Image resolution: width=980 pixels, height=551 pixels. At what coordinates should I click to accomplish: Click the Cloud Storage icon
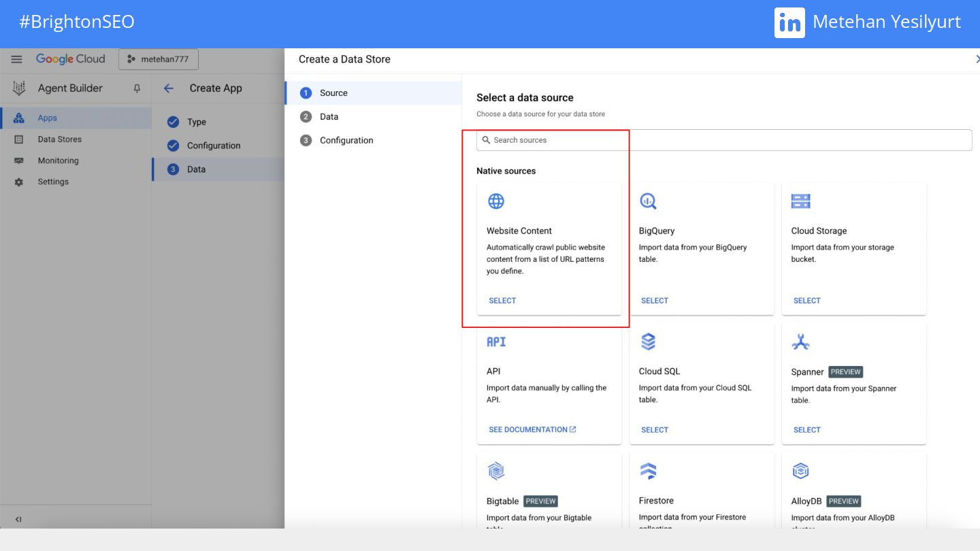point(800,201)
